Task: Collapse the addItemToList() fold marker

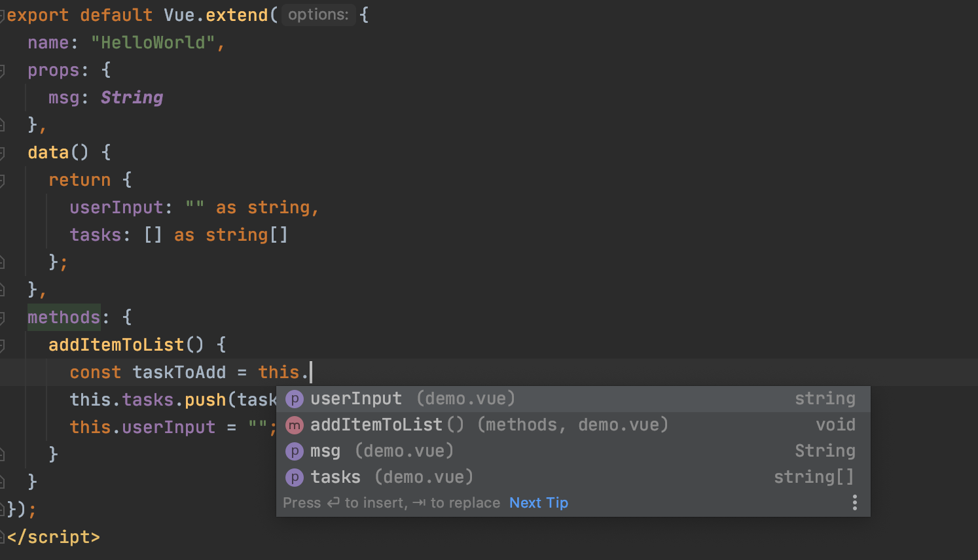Action: click(2, 345)
